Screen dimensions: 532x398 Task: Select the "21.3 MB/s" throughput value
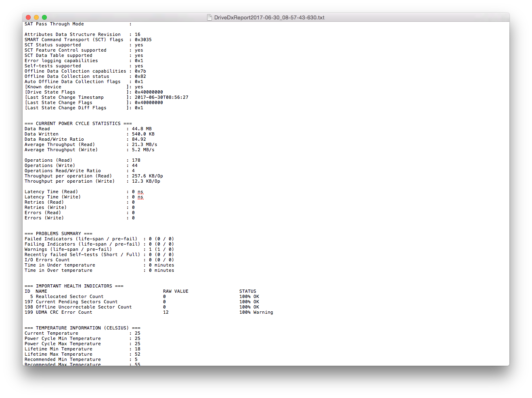tap(145, 145)
